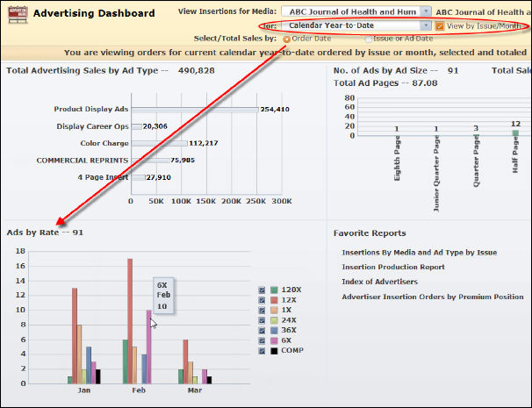Toggle the 12X rate legend checkbox
The image size is (532, 408).
pos(262,300)
